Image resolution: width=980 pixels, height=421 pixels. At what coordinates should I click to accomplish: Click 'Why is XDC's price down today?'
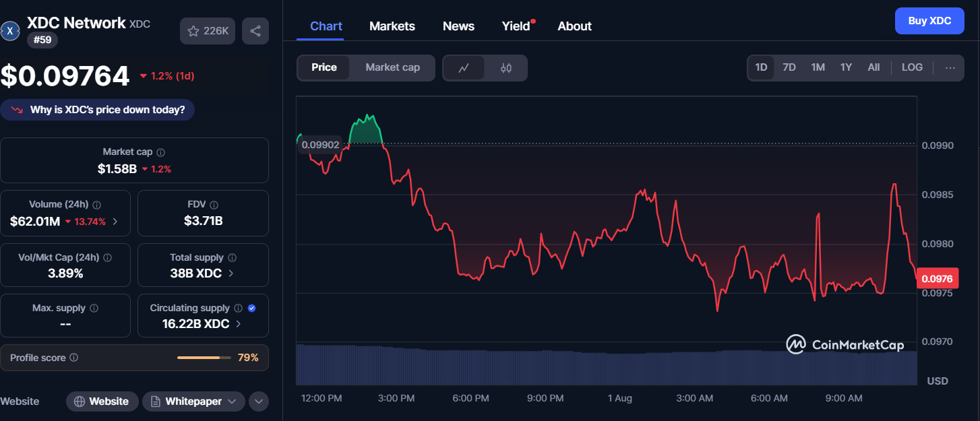(98, 110)
